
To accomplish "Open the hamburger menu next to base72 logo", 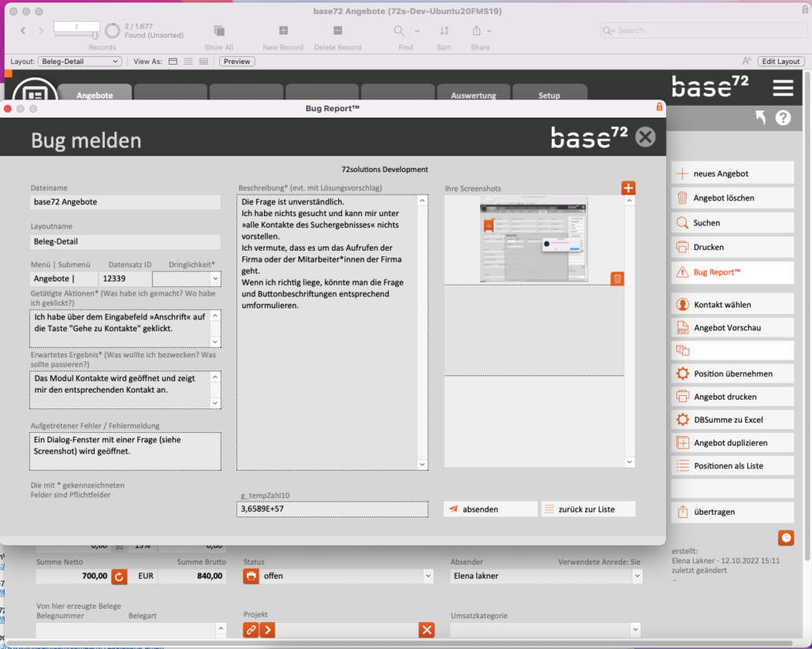I will click(x=783, y=88).
